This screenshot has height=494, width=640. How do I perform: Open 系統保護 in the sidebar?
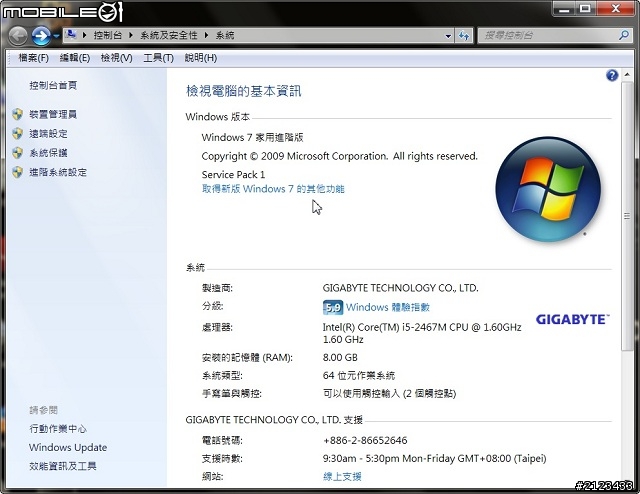tap(48, 153)
